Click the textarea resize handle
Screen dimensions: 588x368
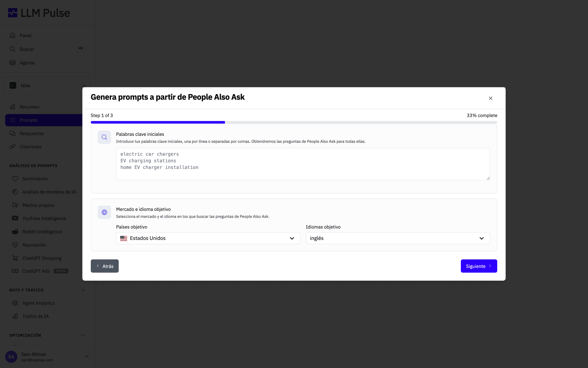pyautogui.click(x=488, y=178)
